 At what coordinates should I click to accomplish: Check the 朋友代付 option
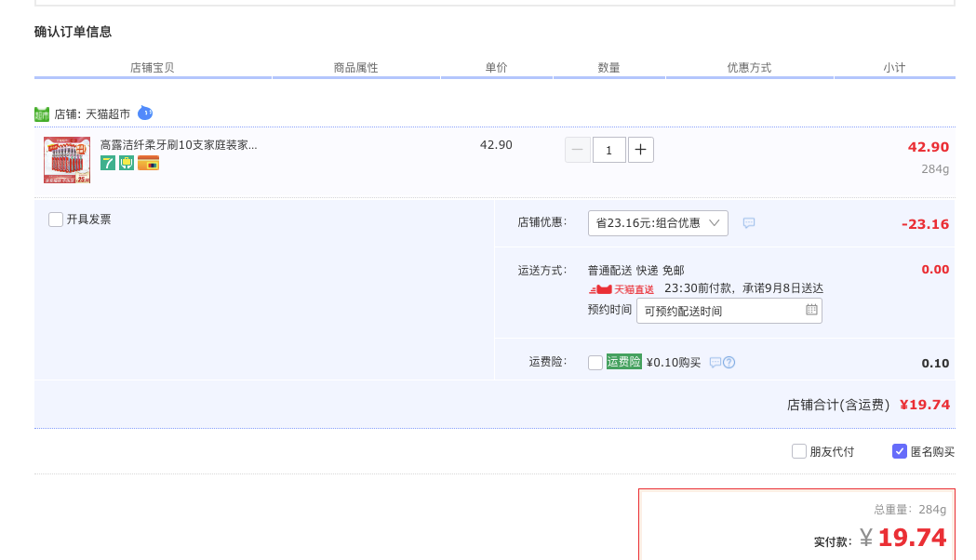point(798,452)
